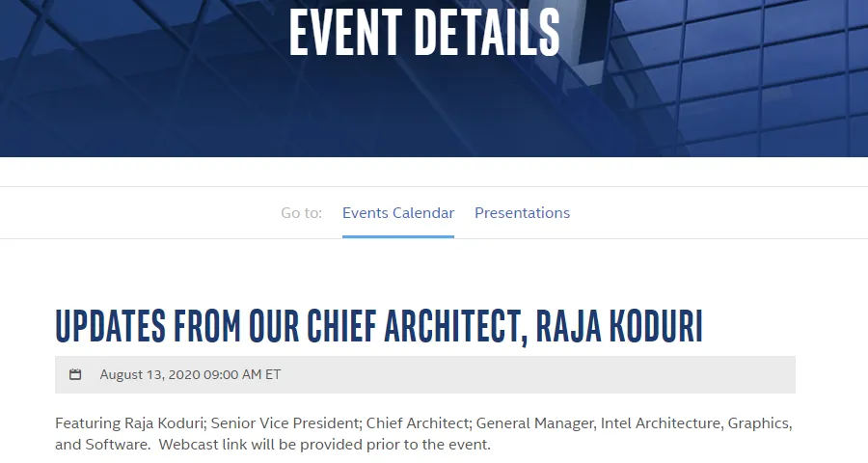Click the calendar icon beside the event date

point(75,375)
